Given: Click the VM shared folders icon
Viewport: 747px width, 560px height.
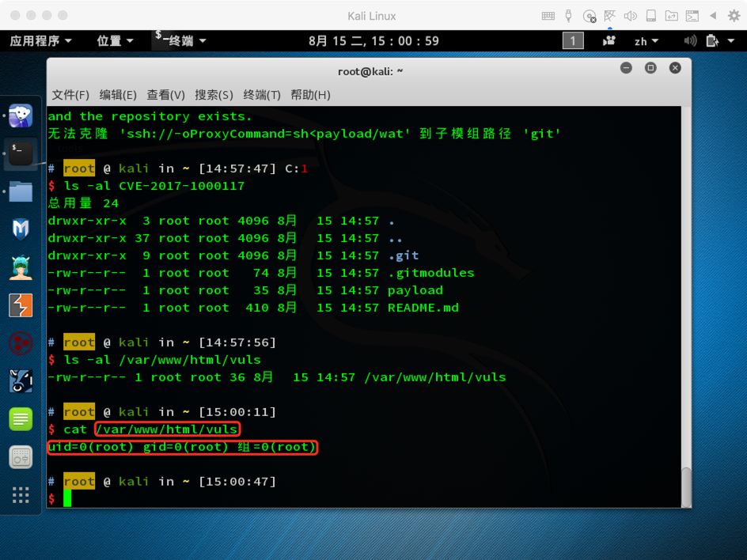Looking at the screenshot, I should pyautogui.click(x=671, y=16).
